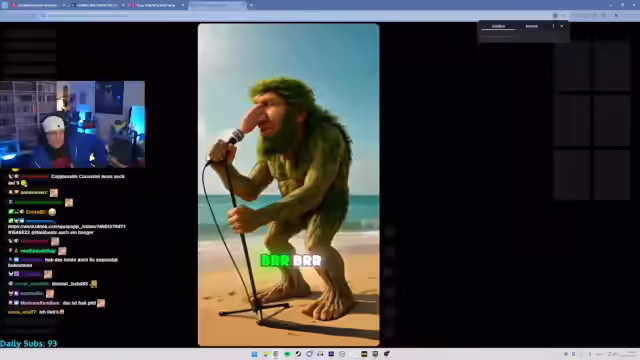Click the green app icon on taskbar
The image size is (640, 360).
point(287,354)
